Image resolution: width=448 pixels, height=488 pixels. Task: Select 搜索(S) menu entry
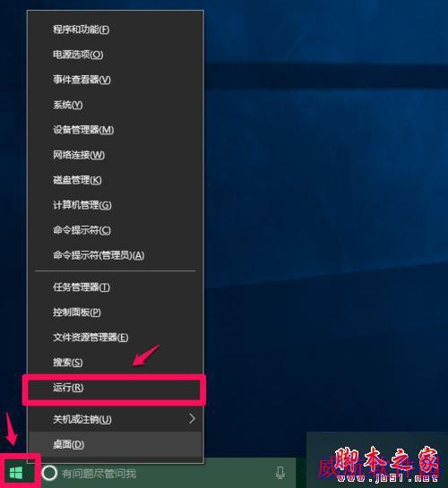tap(116, 363)
